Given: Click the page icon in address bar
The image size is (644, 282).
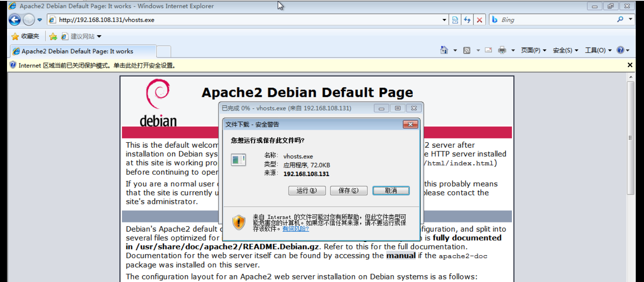Looking at the screenshot, I should point(53,20).
